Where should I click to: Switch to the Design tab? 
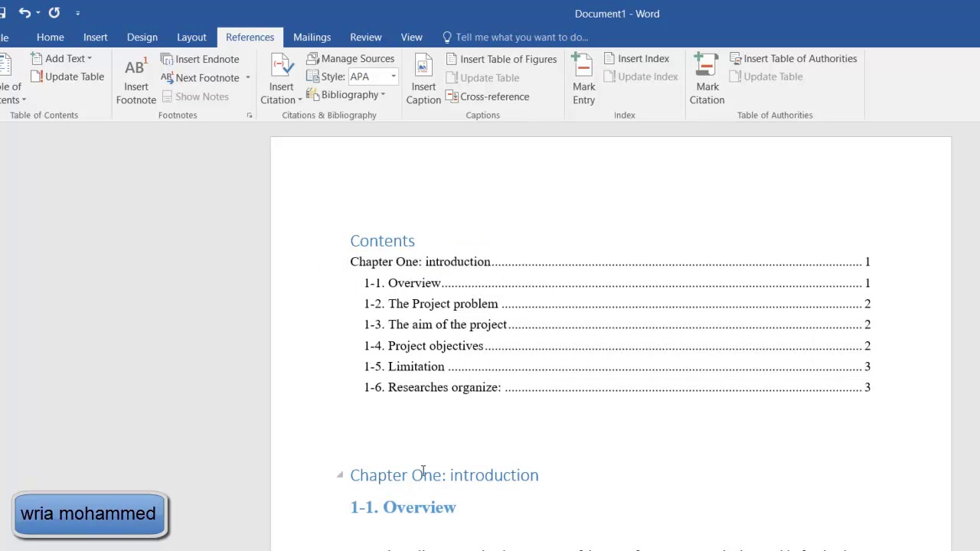(142, 37)
